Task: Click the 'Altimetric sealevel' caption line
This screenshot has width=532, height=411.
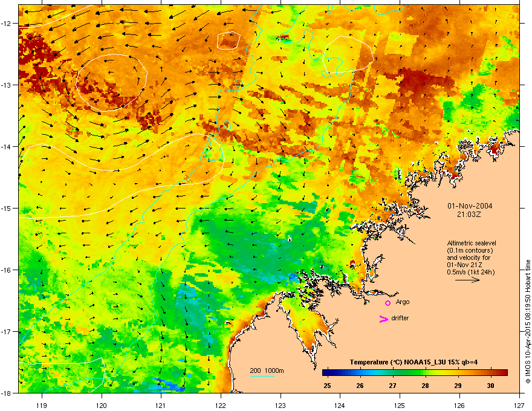Action: pyautogui.click(x=472, y=243)
